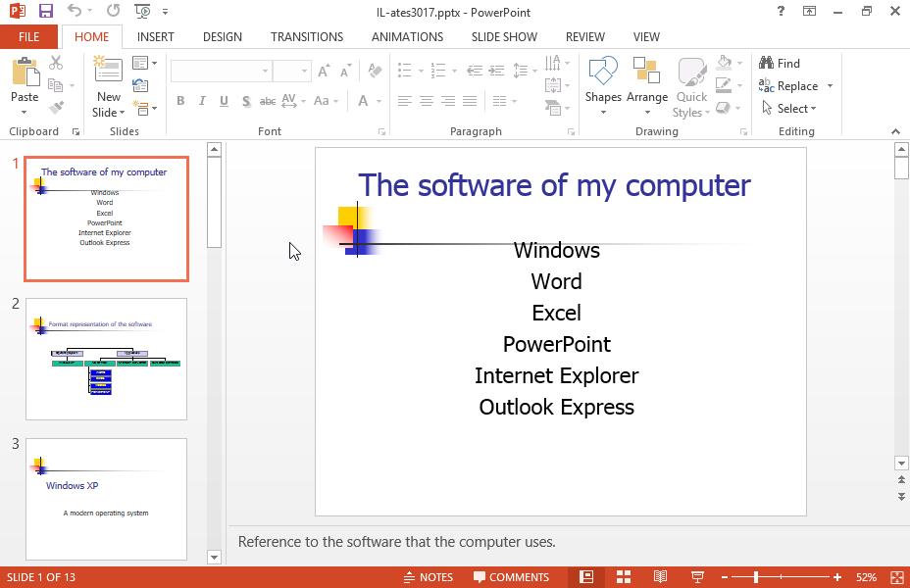Open the Section dropdown
The height and width of the screenshot is (588, 910).
(x=144, y=108)
